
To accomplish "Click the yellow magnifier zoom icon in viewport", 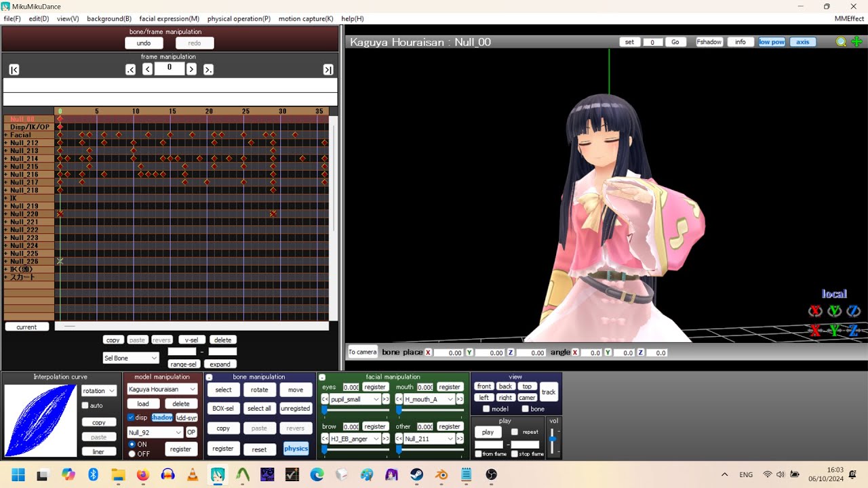I will click(x=841, y=42).
